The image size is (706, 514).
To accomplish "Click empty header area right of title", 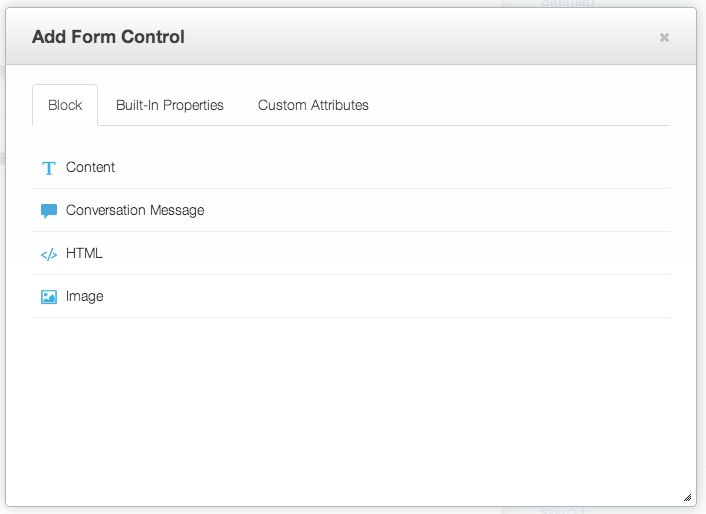I will tap(420, 37).
